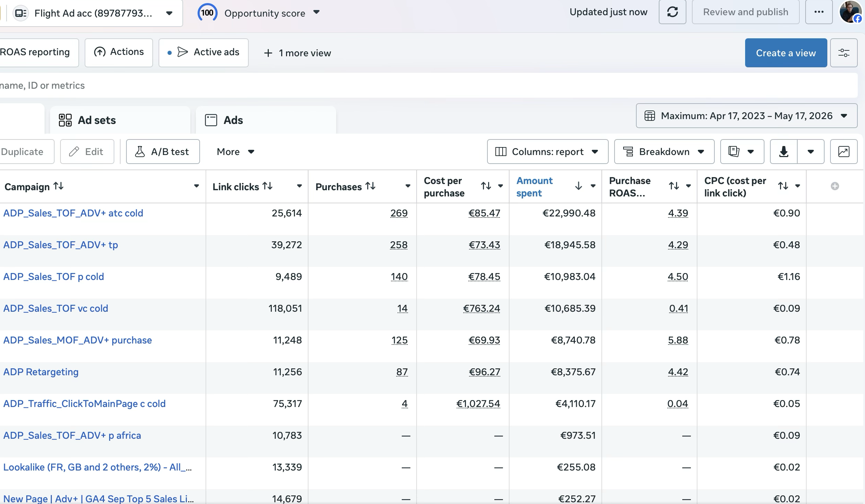Open campaign ADP_Sales_MOF_ADV+ purchase
This screenshot has width=865, height=504.
coord(77,340)
